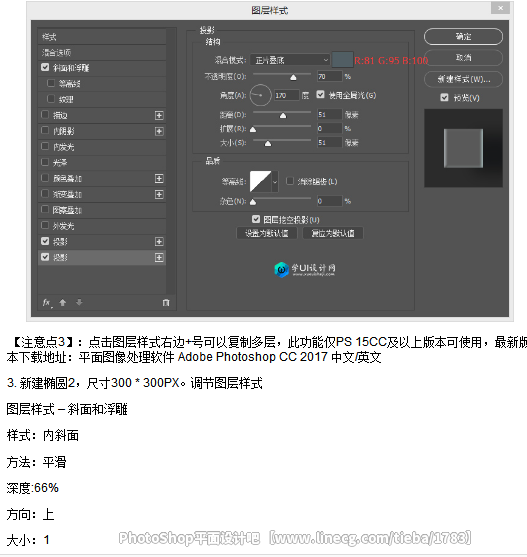Click the trash delete-effect icon
Viewport: 527px width, 557px height.
(x=166, y=303)
